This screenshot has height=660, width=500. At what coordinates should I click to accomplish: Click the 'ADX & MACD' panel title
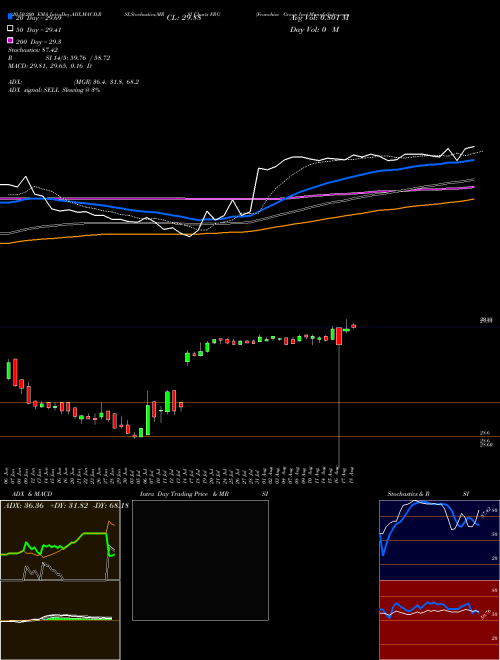[30, 494]
